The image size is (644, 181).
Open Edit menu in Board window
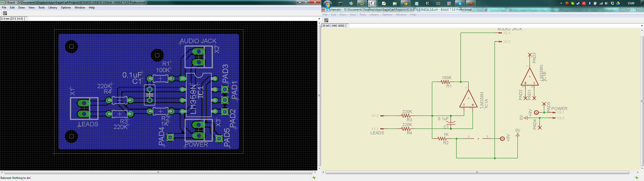coord(12,8)
